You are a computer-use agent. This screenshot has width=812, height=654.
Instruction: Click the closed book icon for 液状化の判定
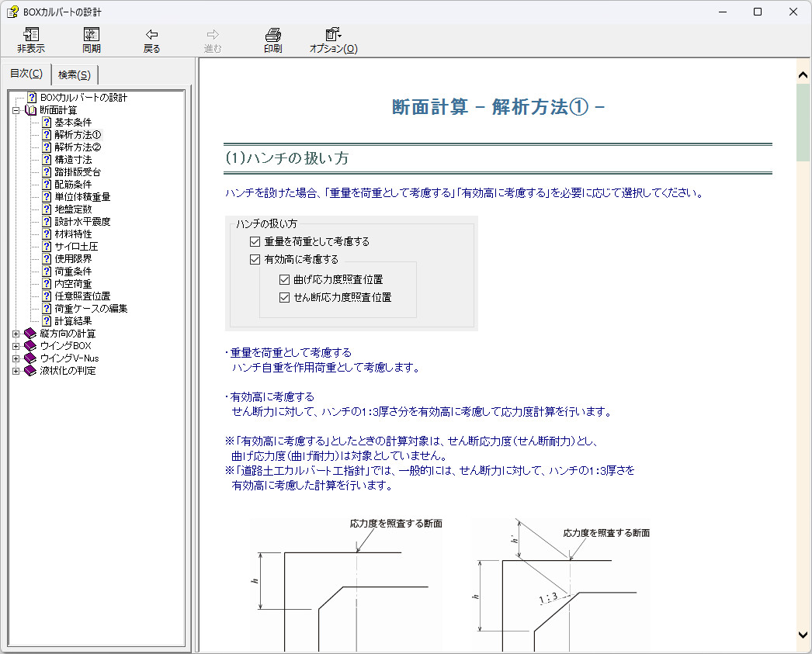30,371
